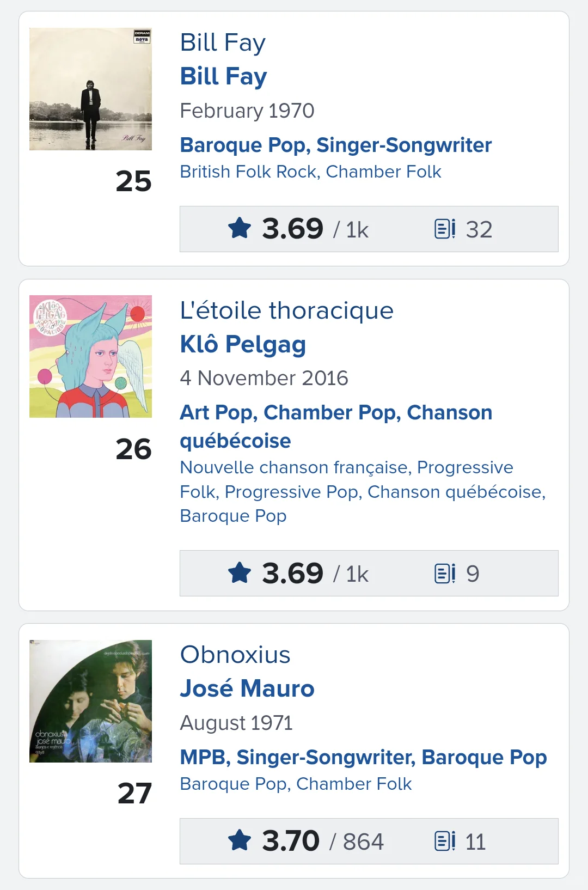Visit the Klô Pelgag artist page

point(243,344)
